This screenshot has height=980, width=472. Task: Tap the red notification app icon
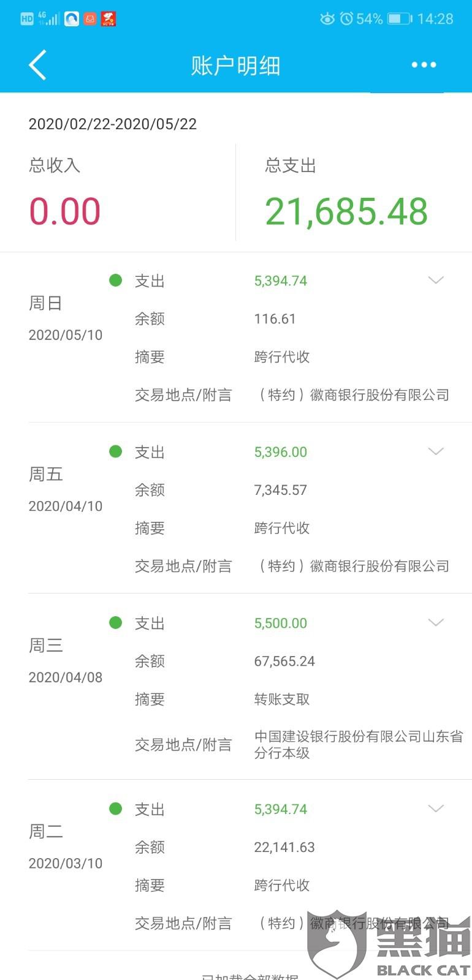108,19
